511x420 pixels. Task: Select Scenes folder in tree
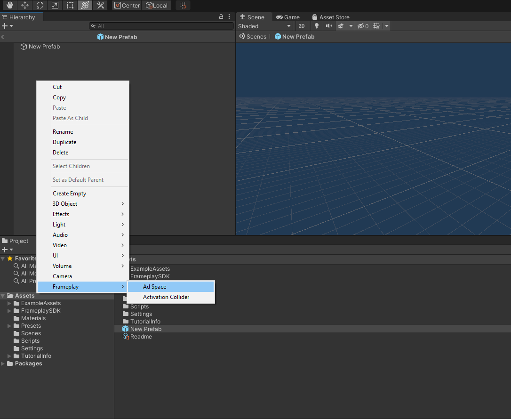click(x=27, y=333)
